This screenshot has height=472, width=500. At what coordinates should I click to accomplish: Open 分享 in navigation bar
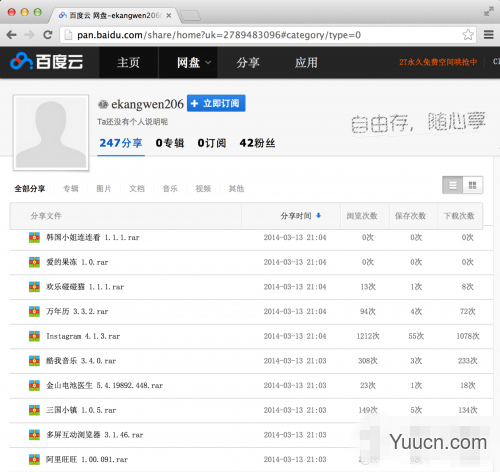(248, 62)
